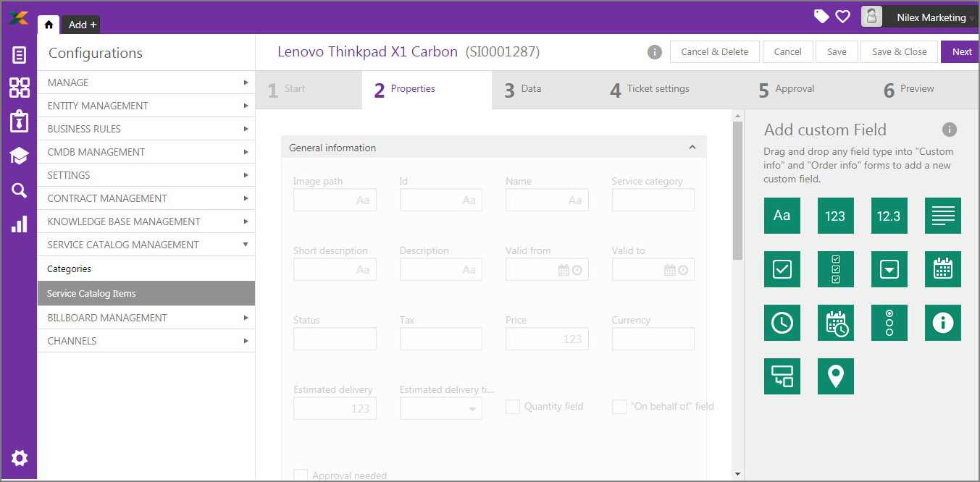
Task: Click the scrollbar down arrow
Action: tap(737, 475)
